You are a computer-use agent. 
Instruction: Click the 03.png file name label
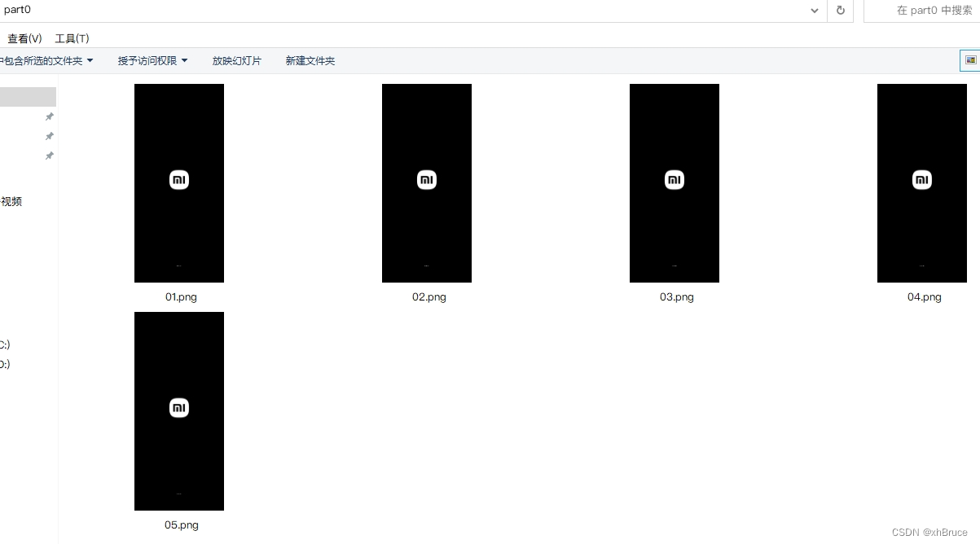coord(677,297)
